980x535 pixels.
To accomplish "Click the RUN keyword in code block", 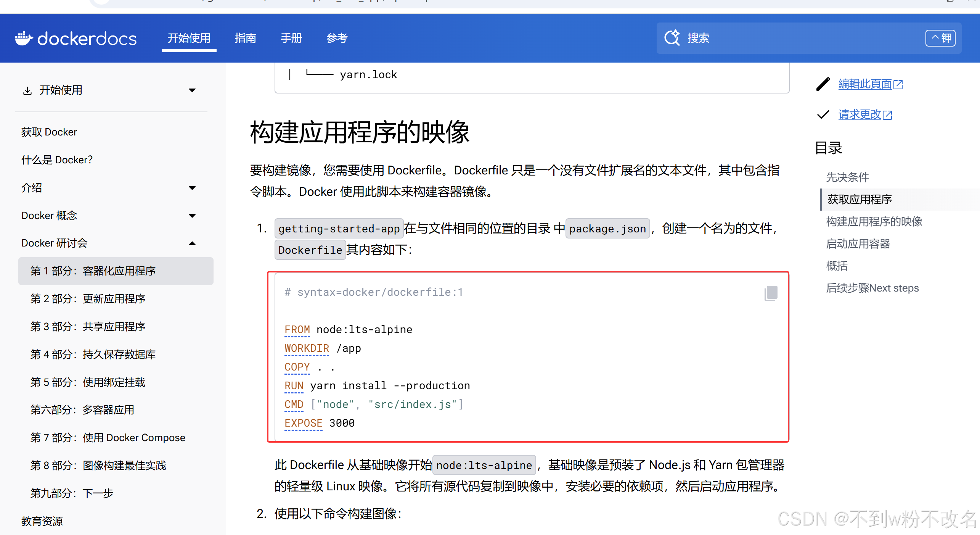I will point(294,386).
